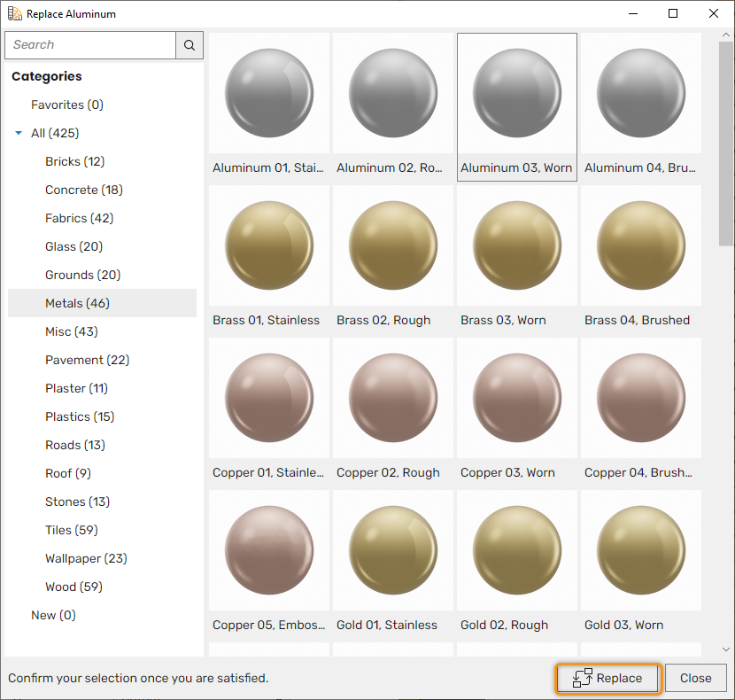Open the Roads (13) category
735x700 pixels.
(75, 445)
